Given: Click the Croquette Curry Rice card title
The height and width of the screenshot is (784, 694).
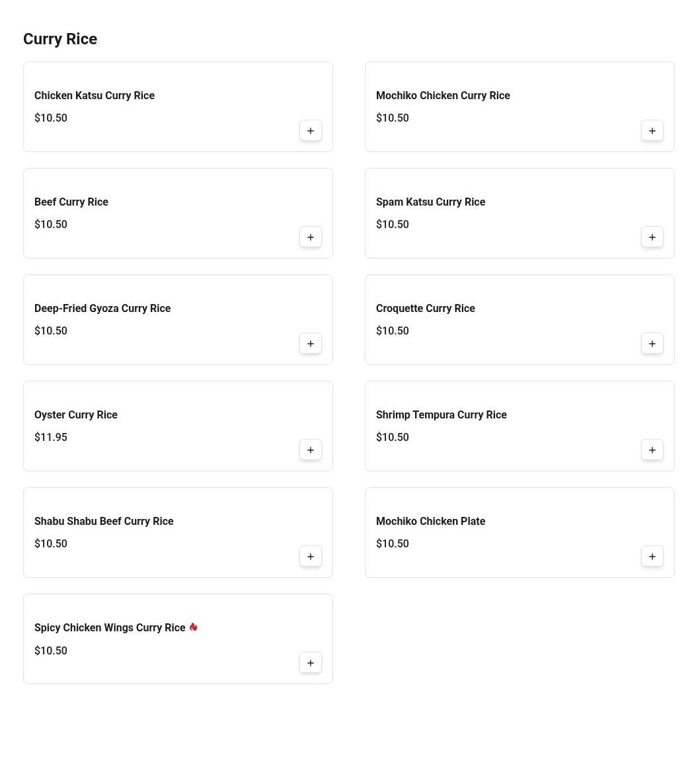Looking at the screenshot, I should (426, 309).
